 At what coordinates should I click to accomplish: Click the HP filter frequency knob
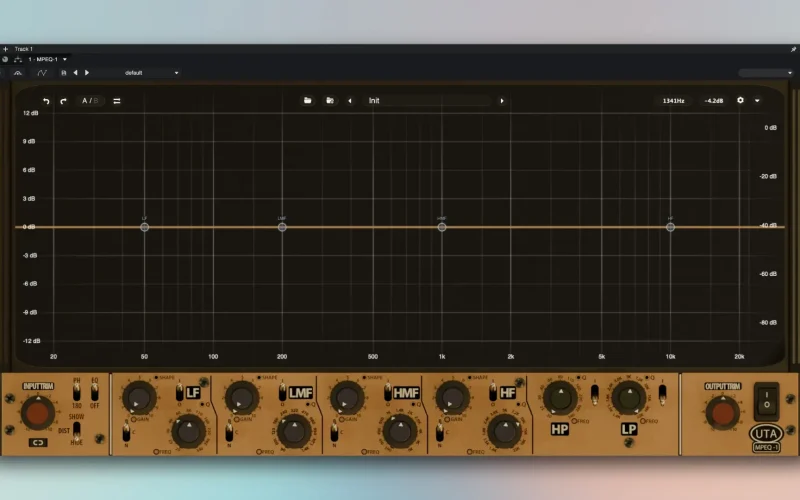560,399
